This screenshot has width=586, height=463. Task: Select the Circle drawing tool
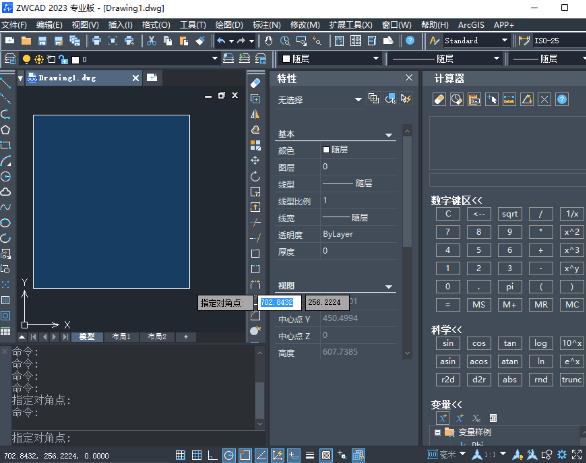click(5, 176)
